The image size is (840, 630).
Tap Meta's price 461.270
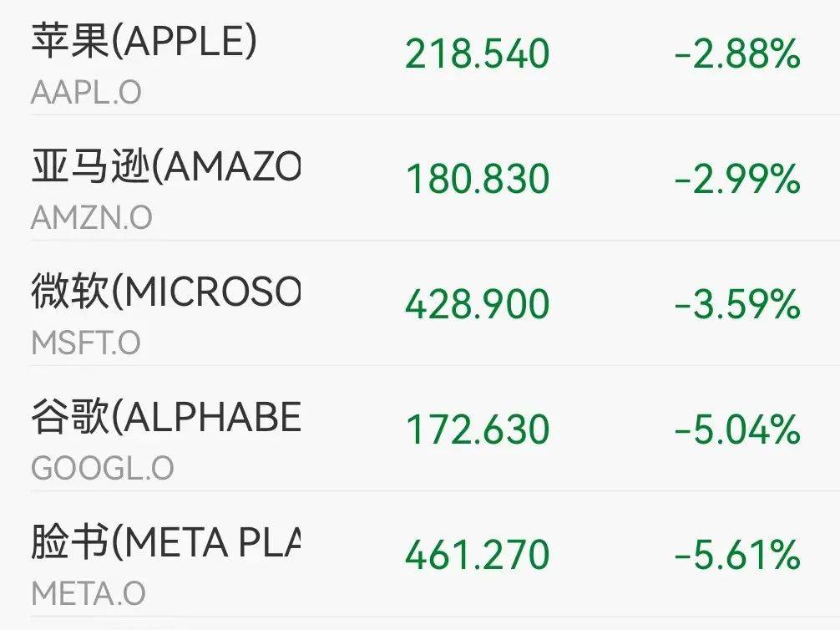tap(478, 554)
